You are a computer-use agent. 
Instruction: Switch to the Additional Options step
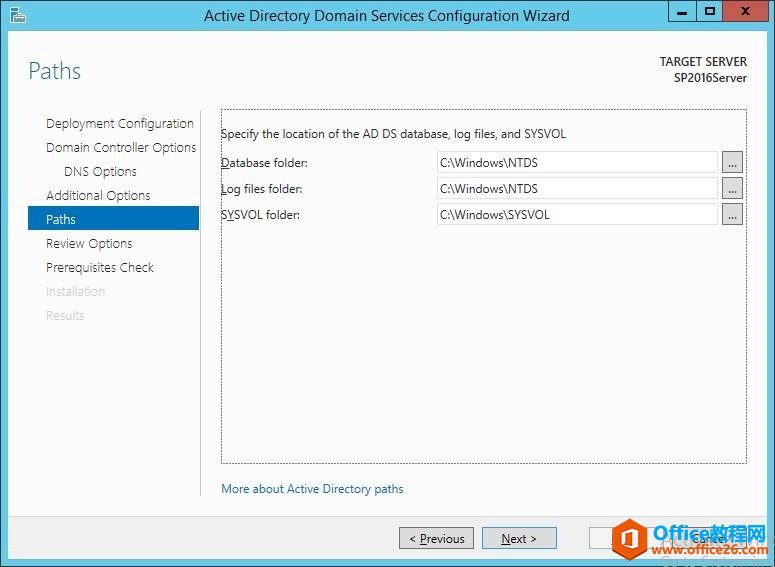click(98, 196)
